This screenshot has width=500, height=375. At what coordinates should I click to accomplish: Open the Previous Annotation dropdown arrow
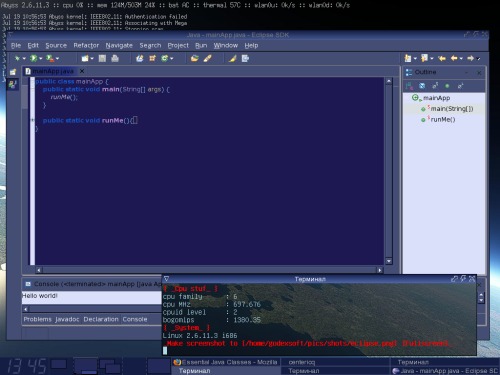(x=432, y=59)
